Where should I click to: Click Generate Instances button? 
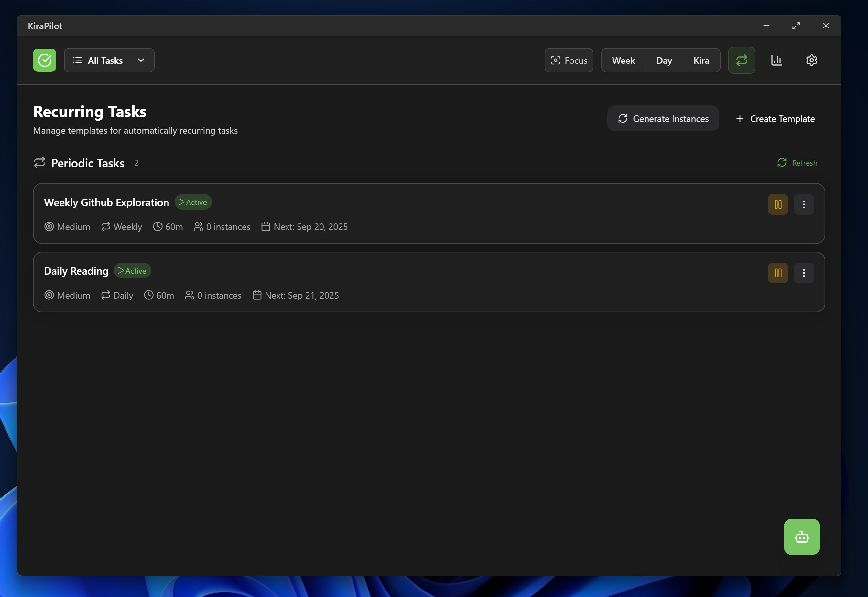click(663, 119)
